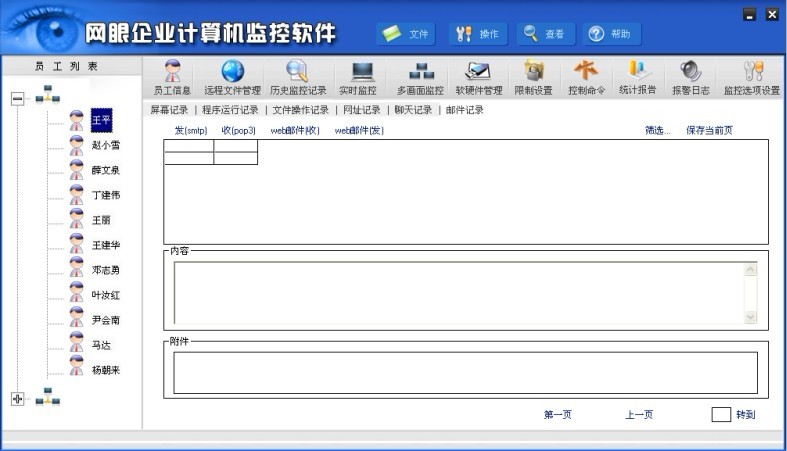Go to 上一页 previous page

click(x=639, y=415)
